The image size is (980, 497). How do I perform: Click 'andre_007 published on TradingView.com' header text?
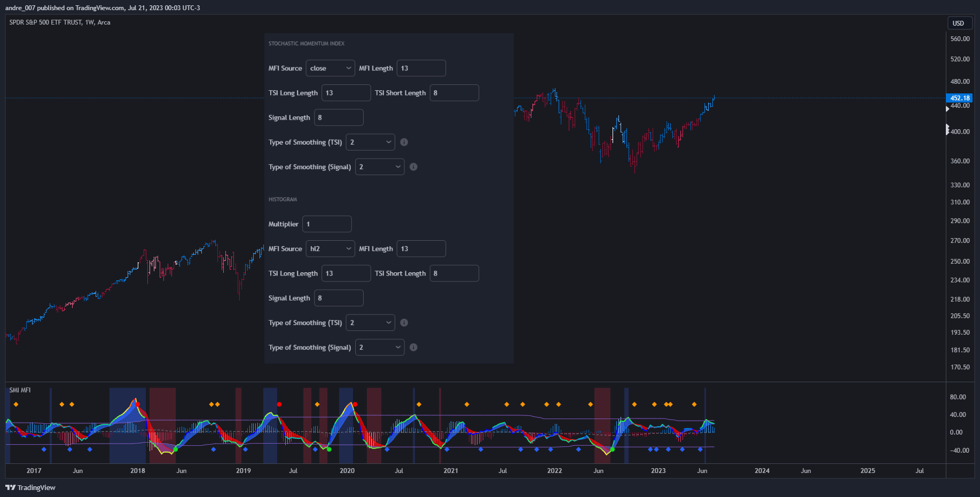click(x=65, y=8)
